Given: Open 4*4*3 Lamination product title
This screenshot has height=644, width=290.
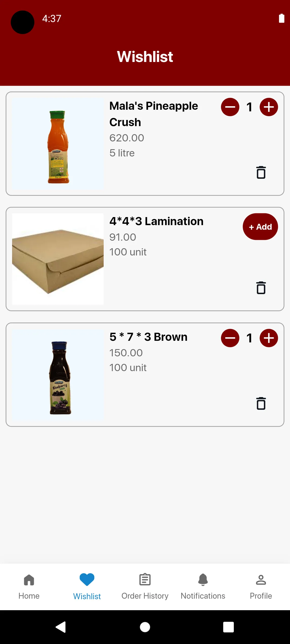Looking at the screenshot, I should pos(157,221).
